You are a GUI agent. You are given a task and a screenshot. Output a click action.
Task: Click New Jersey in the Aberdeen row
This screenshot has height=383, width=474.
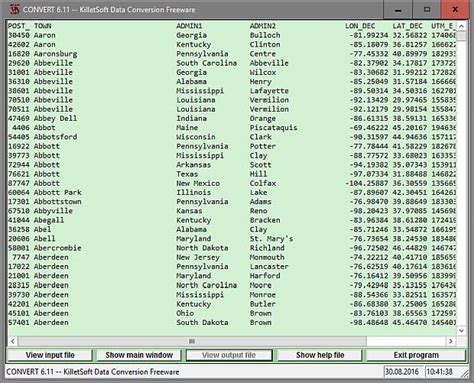click(x=198, y=257)
